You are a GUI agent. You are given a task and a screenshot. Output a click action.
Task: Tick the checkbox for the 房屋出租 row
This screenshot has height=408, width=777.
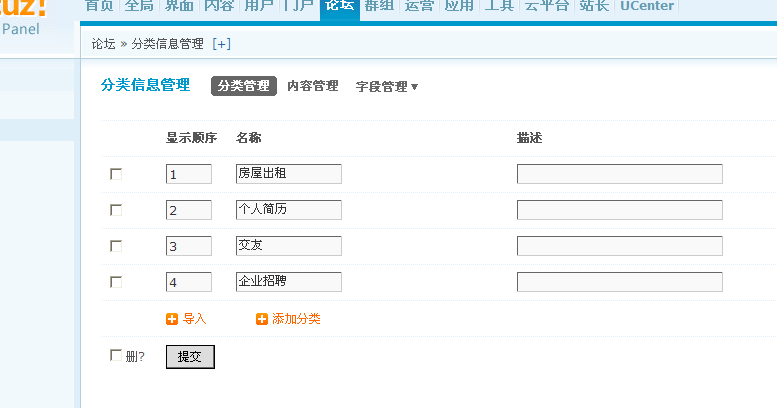(x=116, y=174)
